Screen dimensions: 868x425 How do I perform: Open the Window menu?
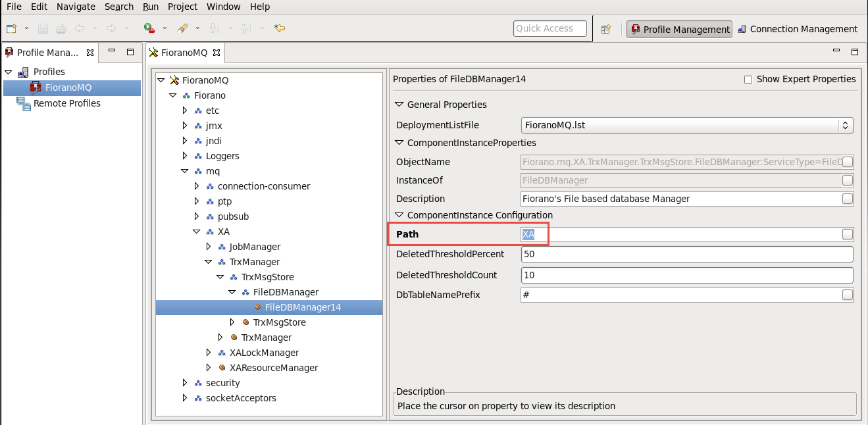click(224, 7)
